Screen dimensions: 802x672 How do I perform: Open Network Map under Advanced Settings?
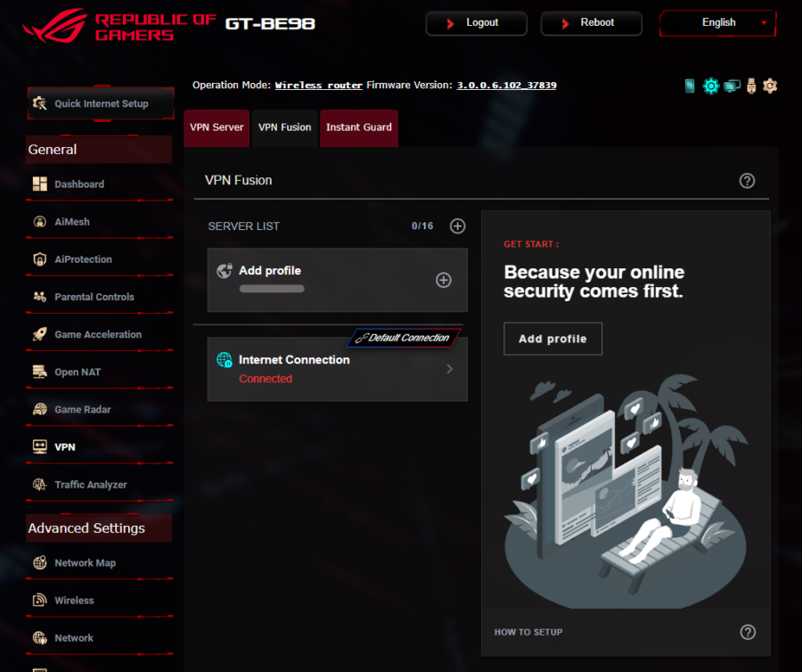(99, 563)
